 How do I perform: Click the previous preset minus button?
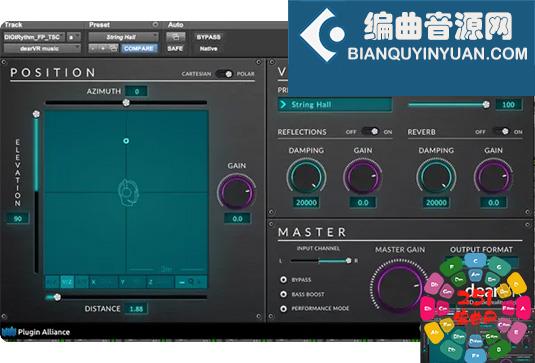[93, 48]
